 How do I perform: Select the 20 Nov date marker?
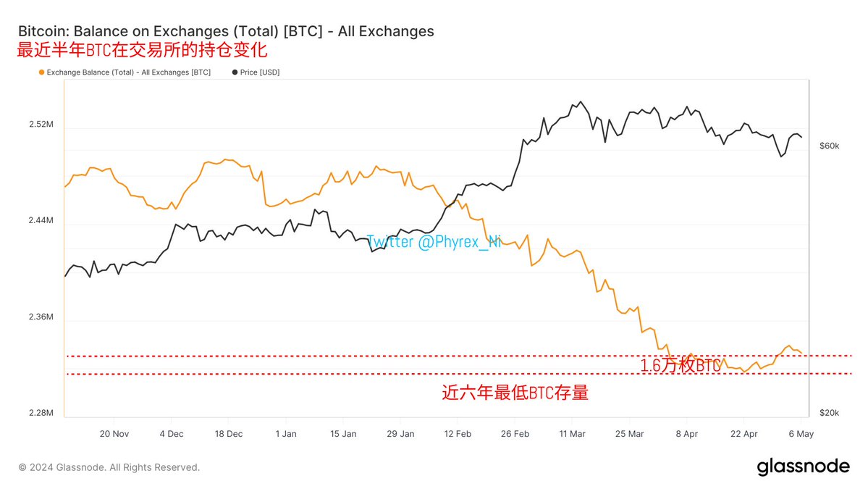click(114, 434)
